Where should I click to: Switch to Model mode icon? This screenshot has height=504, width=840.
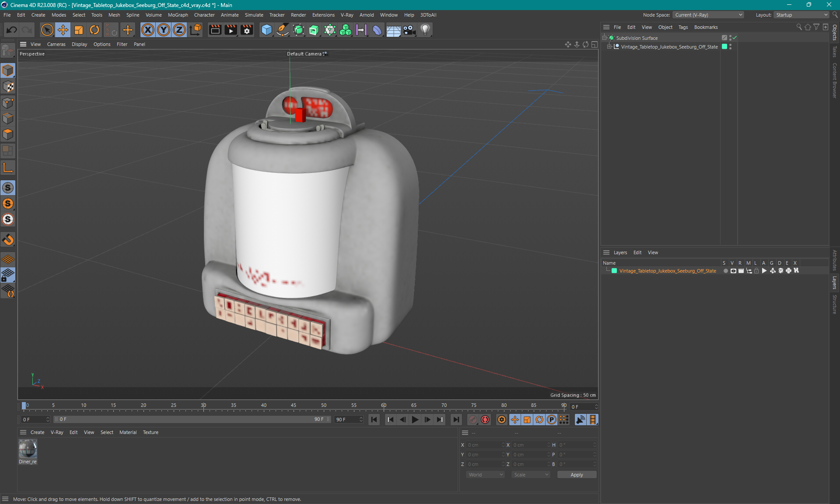(x=8, y=70)
